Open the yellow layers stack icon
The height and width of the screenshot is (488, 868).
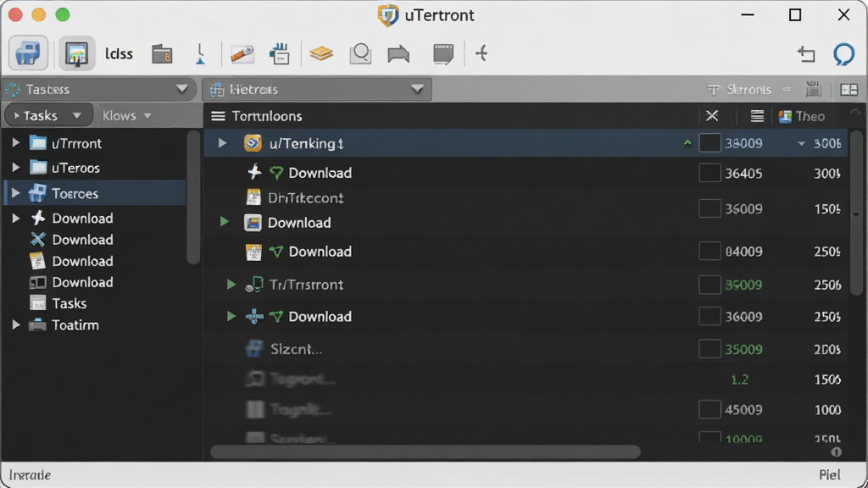pos(321,53)
